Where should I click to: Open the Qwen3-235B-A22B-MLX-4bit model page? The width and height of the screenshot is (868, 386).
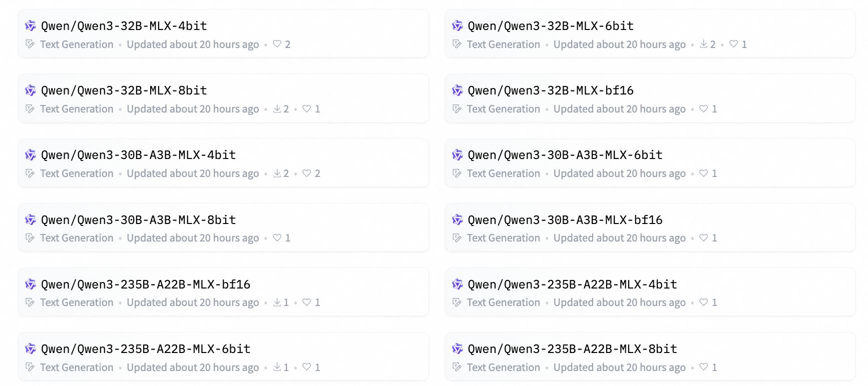coord(572,284)
